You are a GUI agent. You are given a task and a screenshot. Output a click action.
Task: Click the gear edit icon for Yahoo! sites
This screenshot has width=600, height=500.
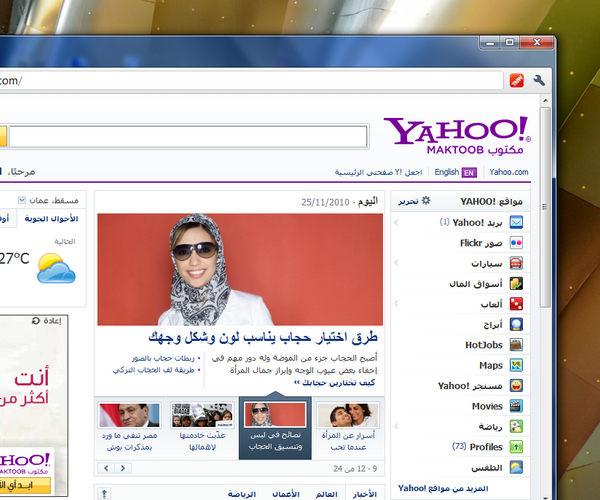(x=426, y=200)
